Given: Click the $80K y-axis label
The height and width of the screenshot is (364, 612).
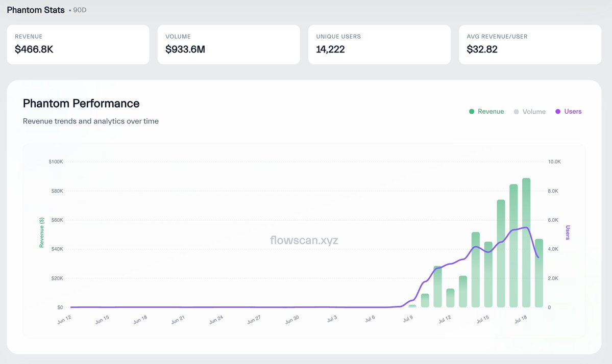Looking at the screenshot, I should pos(57,191).
